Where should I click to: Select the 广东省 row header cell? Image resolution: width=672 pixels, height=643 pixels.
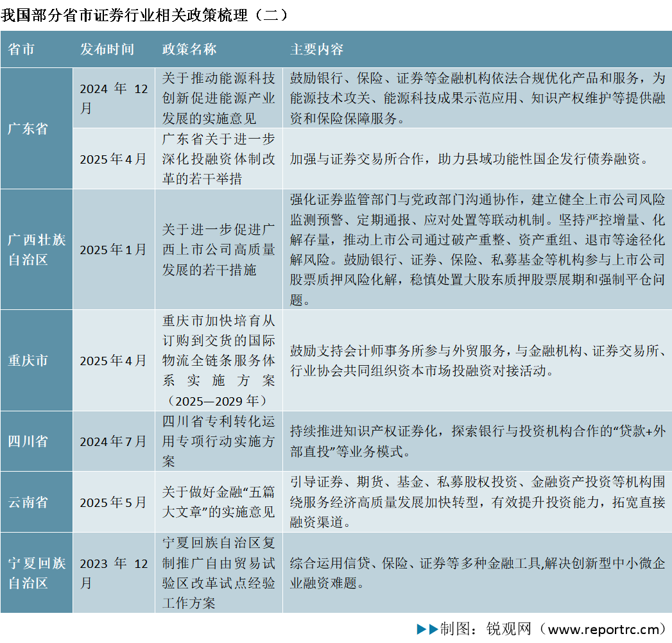(28, 128)
